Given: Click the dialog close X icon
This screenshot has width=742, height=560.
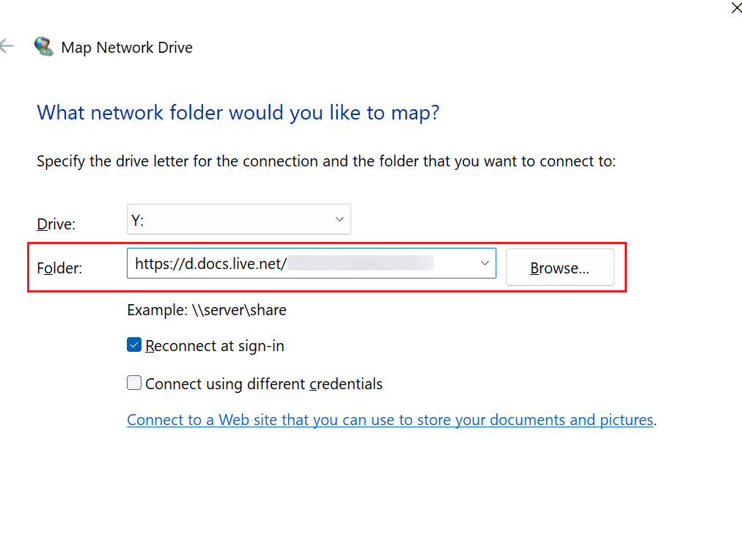Looking at the screenshot, I should pyautogui.click(x=736, y=8).
